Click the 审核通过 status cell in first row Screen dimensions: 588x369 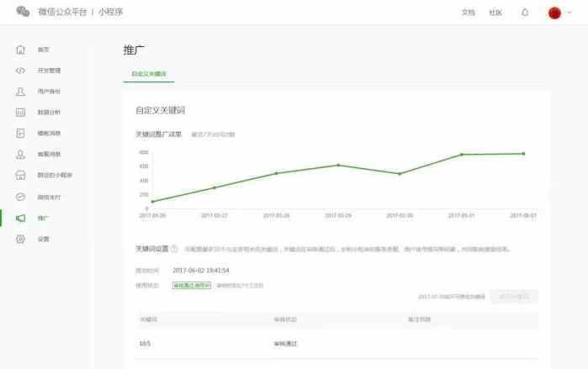(285, 344)
